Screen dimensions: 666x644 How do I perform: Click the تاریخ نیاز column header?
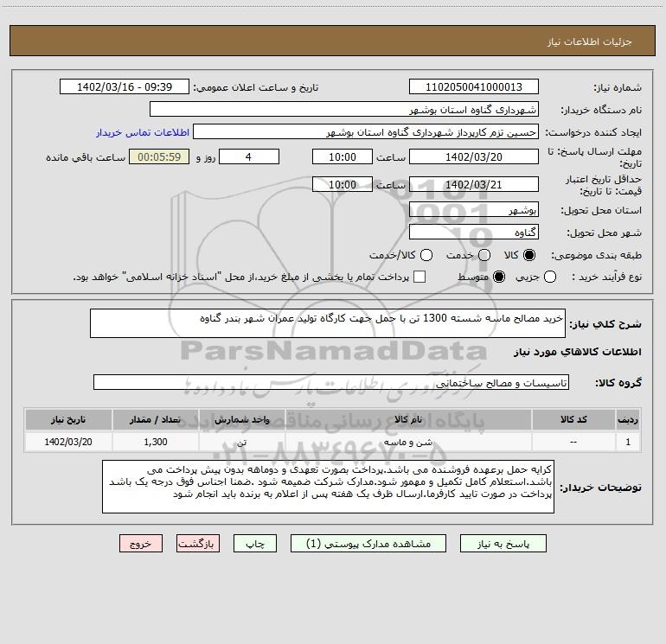[x=68, y=419]
